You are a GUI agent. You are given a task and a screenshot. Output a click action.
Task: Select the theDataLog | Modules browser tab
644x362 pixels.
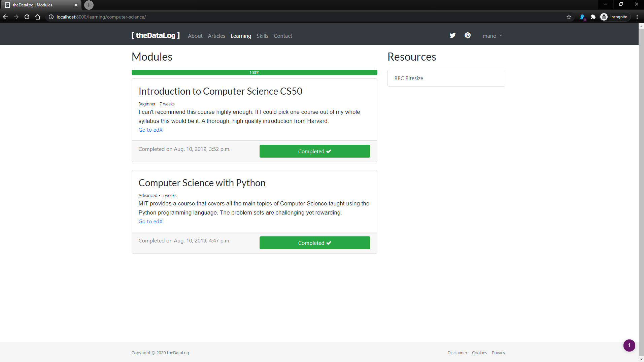[40, 5]
